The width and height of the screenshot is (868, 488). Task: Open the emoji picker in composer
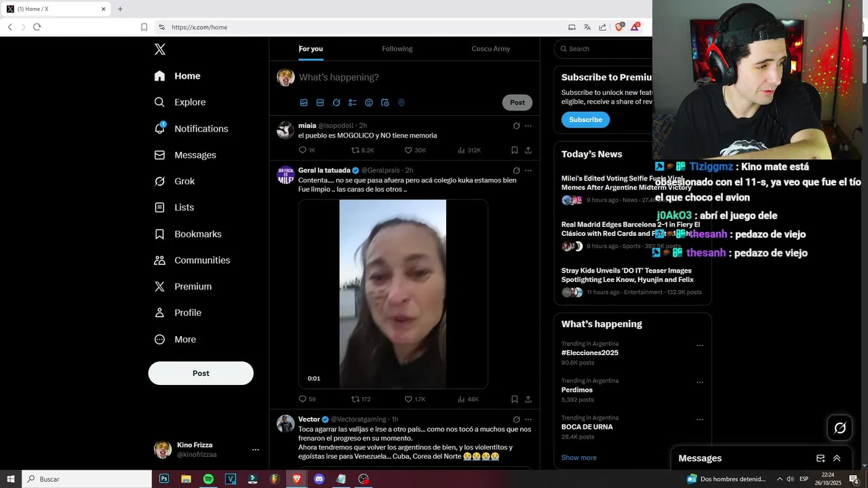tap(369, 103)
